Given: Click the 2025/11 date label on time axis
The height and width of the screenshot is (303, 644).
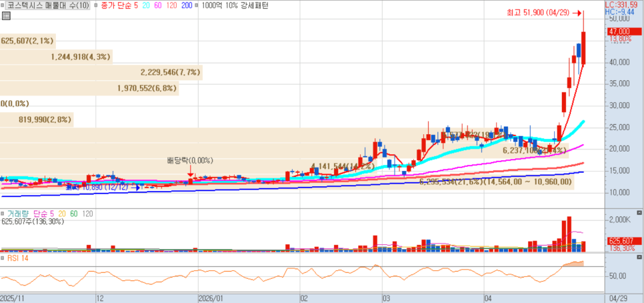Looking at the screenshot, I should pos(12,297).
